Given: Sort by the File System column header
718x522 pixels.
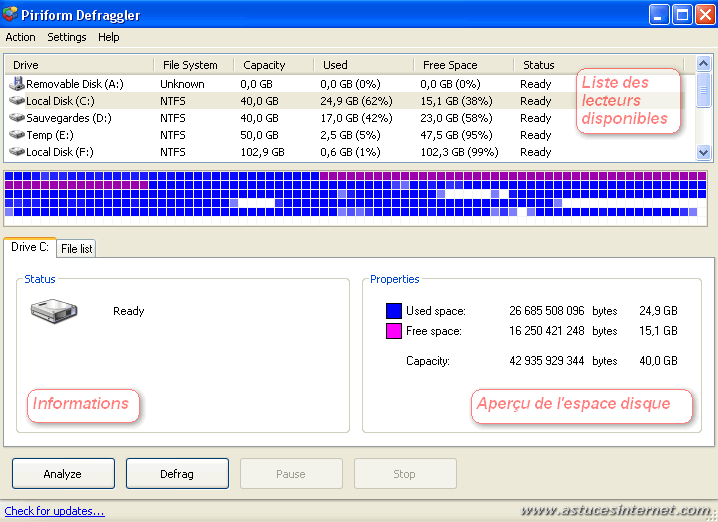Looking at the screenshot, I should [194, 65].
